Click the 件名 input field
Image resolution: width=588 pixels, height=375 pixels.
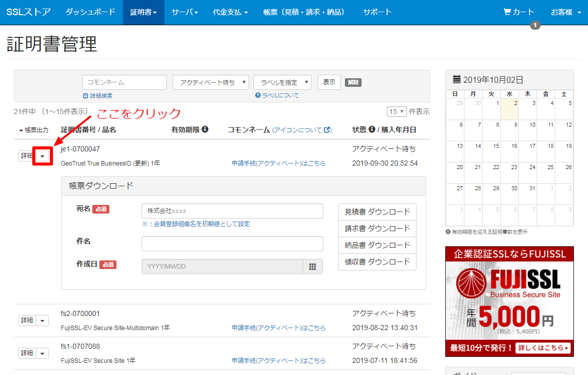tap(232, 244)
